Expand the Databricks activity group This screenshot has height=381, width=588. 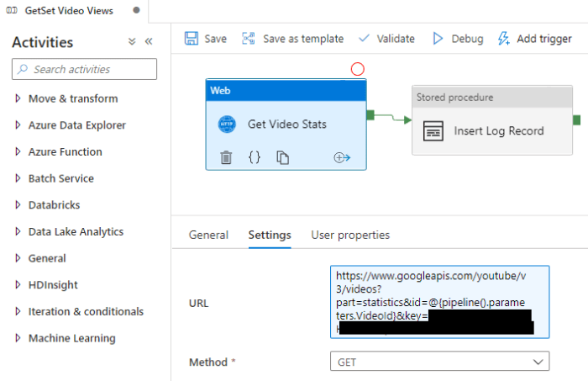point(18,205)
